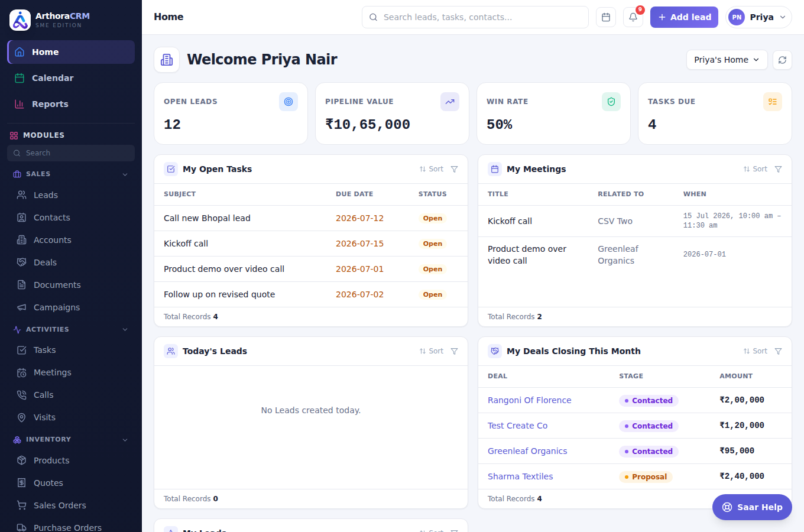804x532 pixels.
Task: Click the building icon beside Welcome
Action: 167,60
